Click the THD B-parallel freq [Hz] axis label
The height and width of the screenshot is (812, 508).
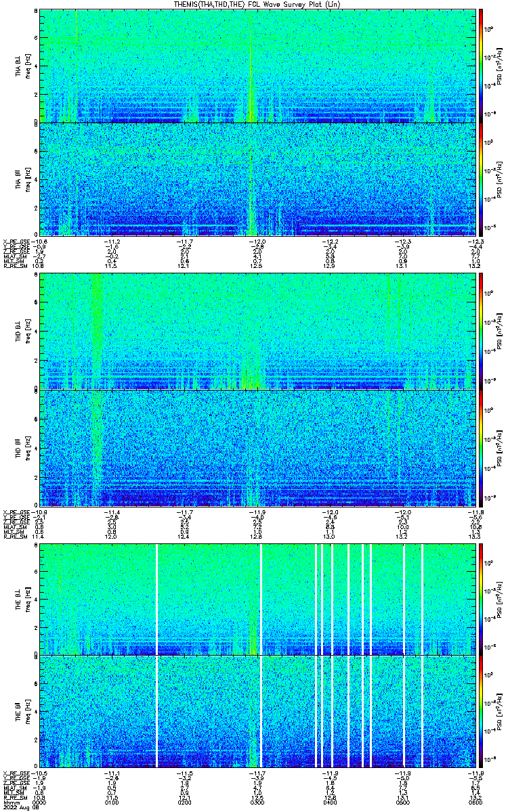(x=28, y=448)
